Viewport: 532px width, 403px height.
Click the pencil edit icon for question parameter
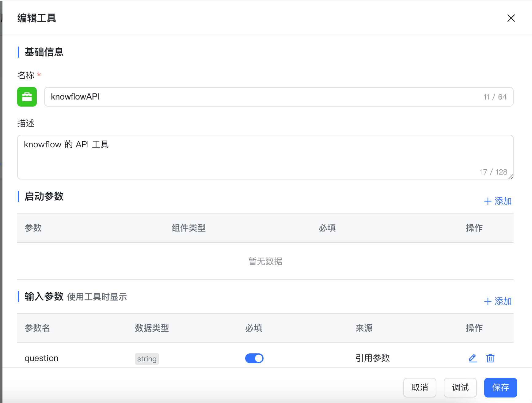[473, 358]
